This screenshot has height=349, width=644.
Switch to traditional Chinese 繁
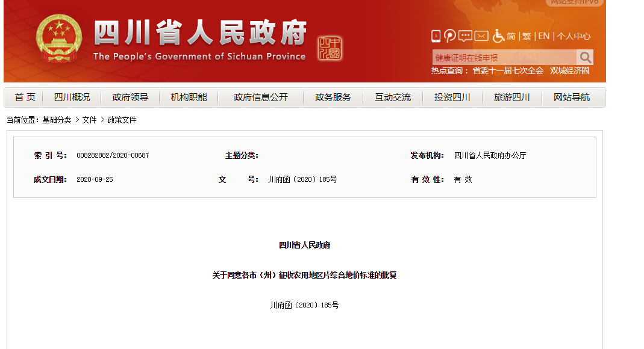point(527,36)
